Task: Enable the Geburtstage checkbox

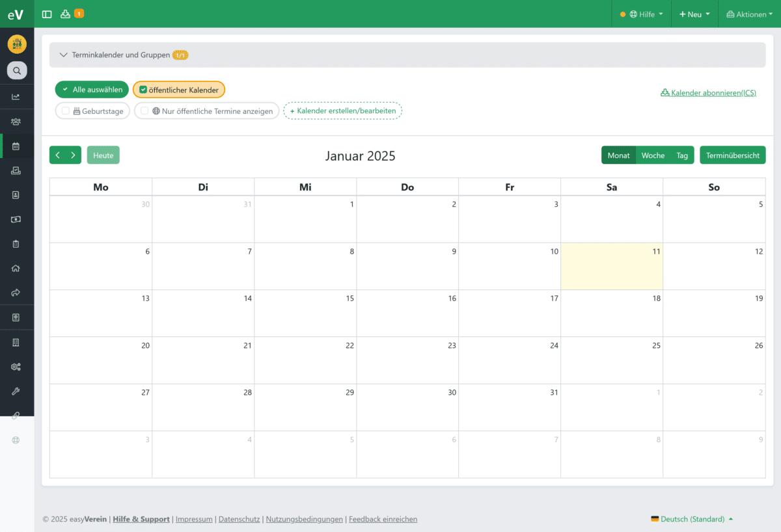Action: point(66,111)
